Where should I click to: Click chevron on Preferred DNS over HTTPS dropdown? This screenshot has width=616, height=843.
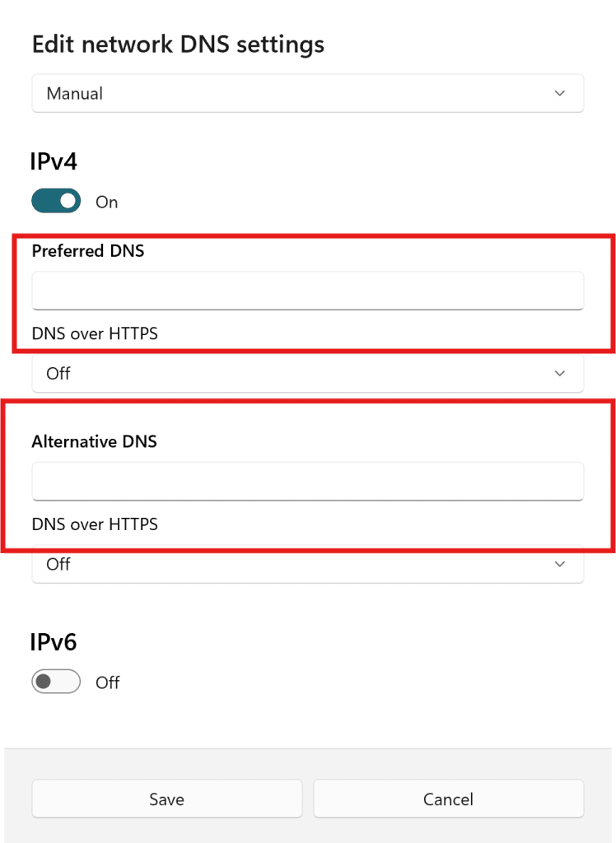(560, 374)
